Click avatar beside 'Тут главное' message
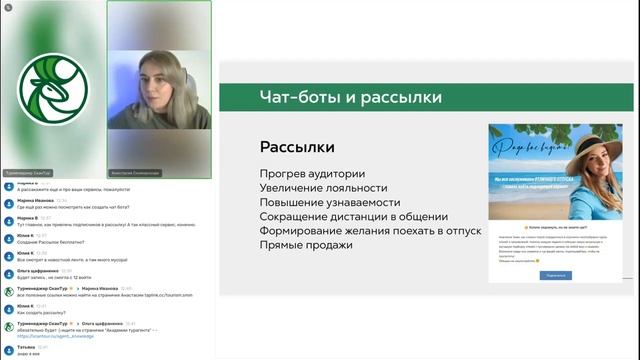Screen dimensions: 640x360 (x=9, y=221)
